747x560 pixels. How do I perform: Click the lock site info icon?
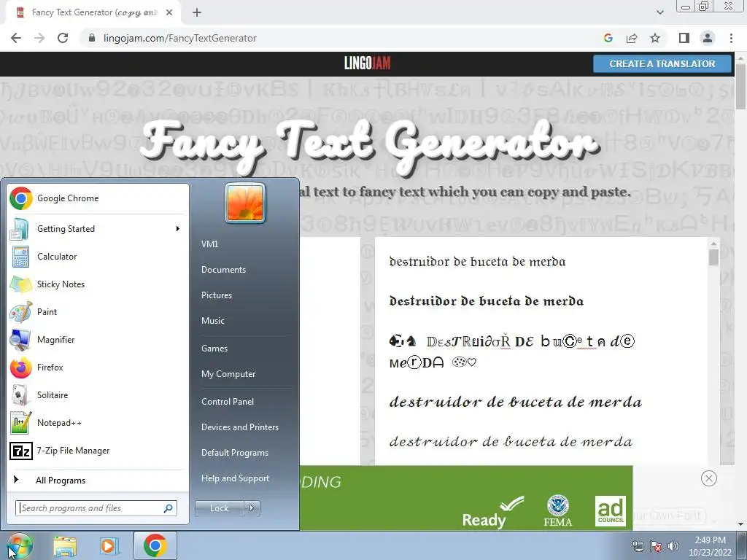tap(92, 38)
